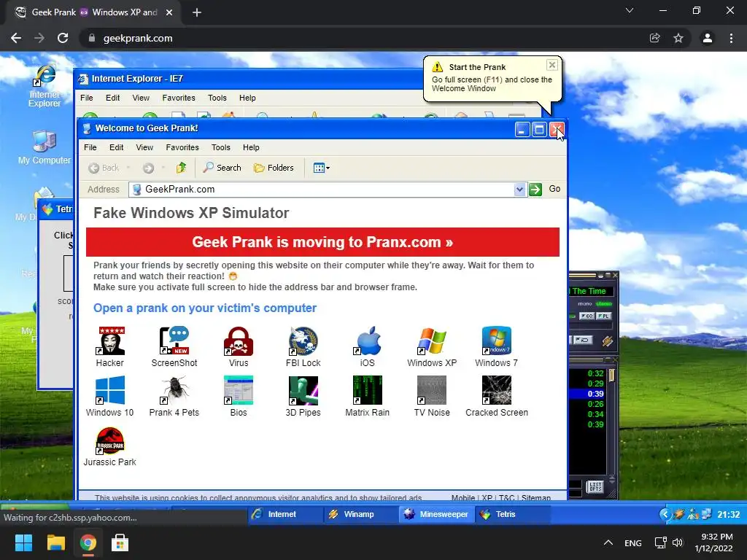Switch to Internet taskbar button

point(285,514)
